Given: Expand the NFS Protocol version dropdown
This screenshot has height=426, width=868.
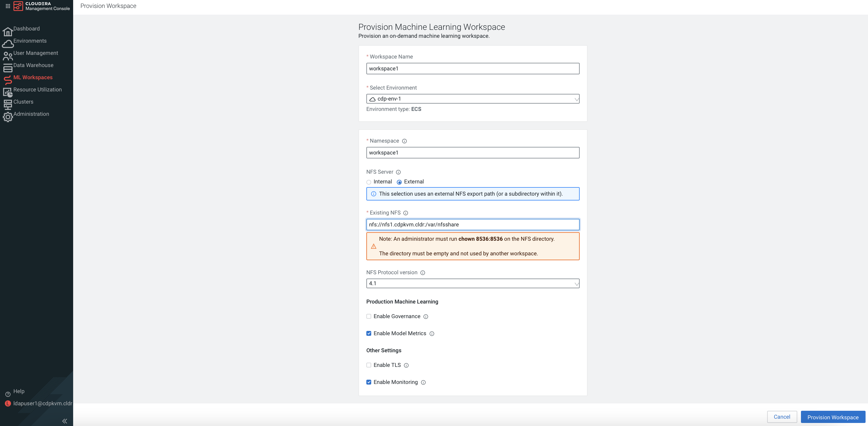Looking at the screenshot, I should pos(472,283).
